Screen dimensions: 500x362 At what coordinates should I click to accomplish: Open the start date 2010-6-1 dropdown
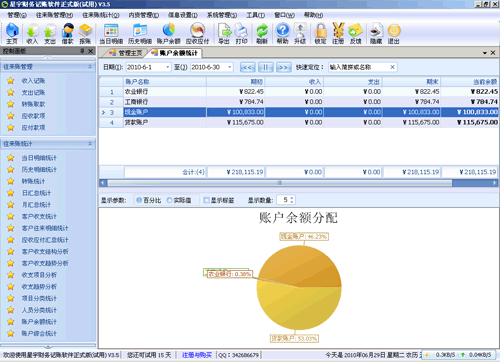pos(167,67)
